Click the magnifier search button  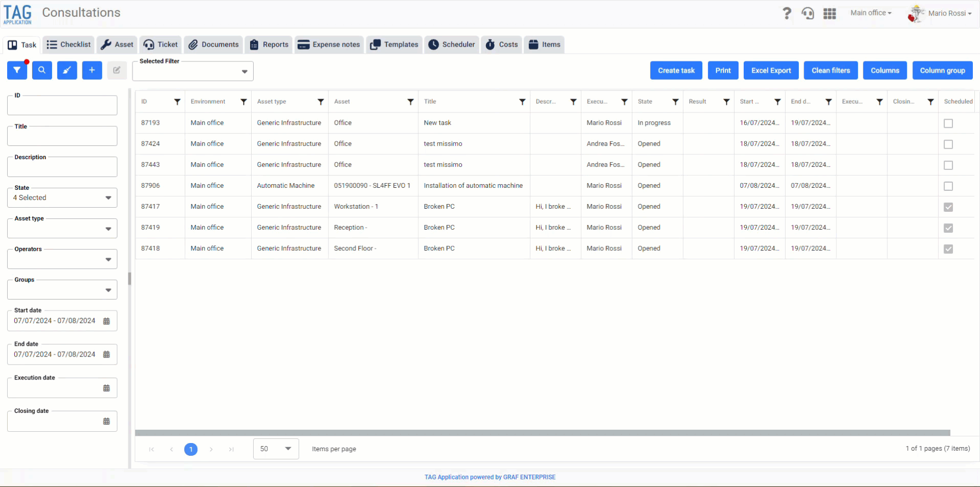click(x=42, y=71)
